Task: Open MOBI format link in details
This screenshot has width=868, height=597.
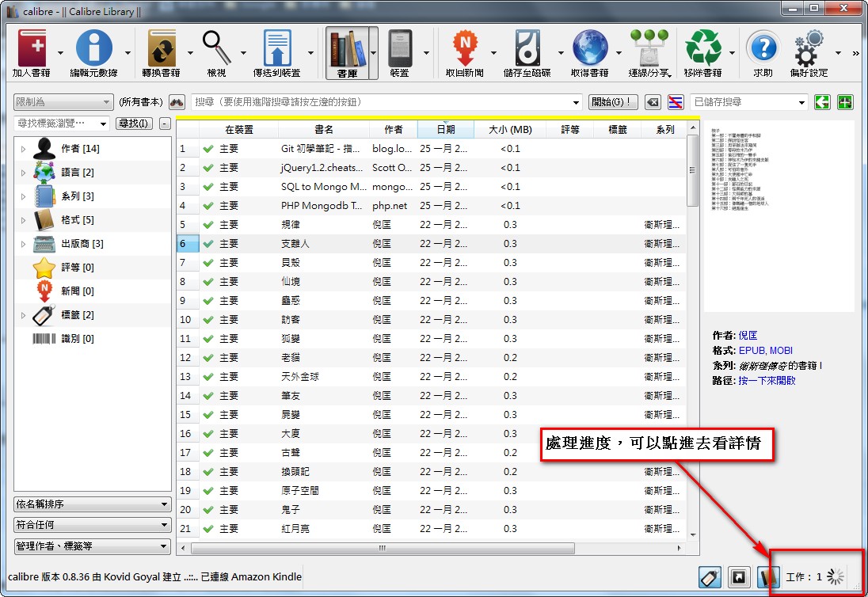Action: coord(781,351)
